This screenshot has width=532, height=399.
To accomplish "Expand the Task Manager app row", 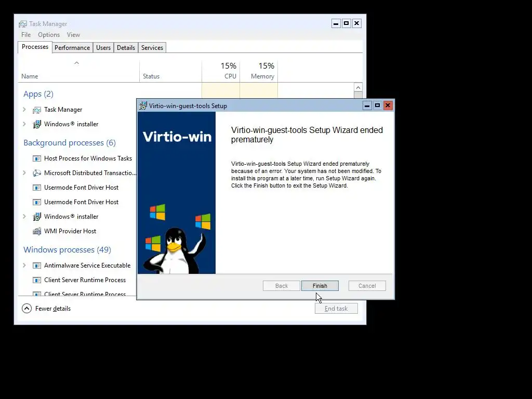I will 24,110.
